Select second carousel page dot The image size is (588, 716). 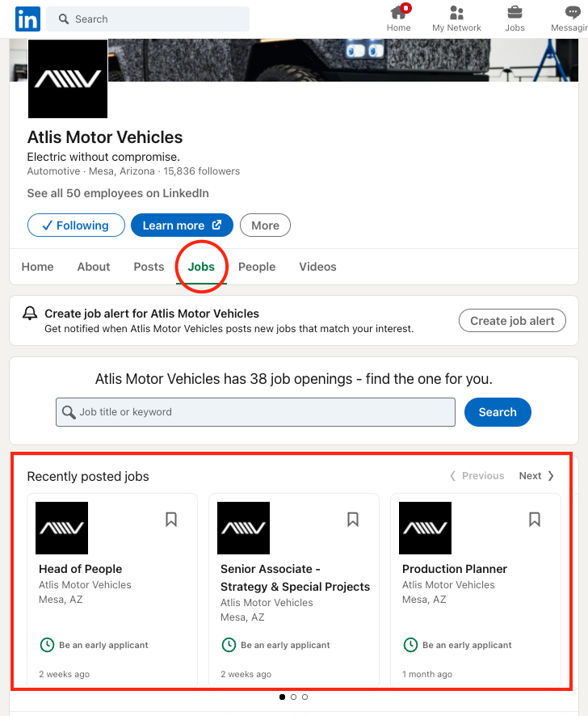pyautogui.click(x=293, y=697)
